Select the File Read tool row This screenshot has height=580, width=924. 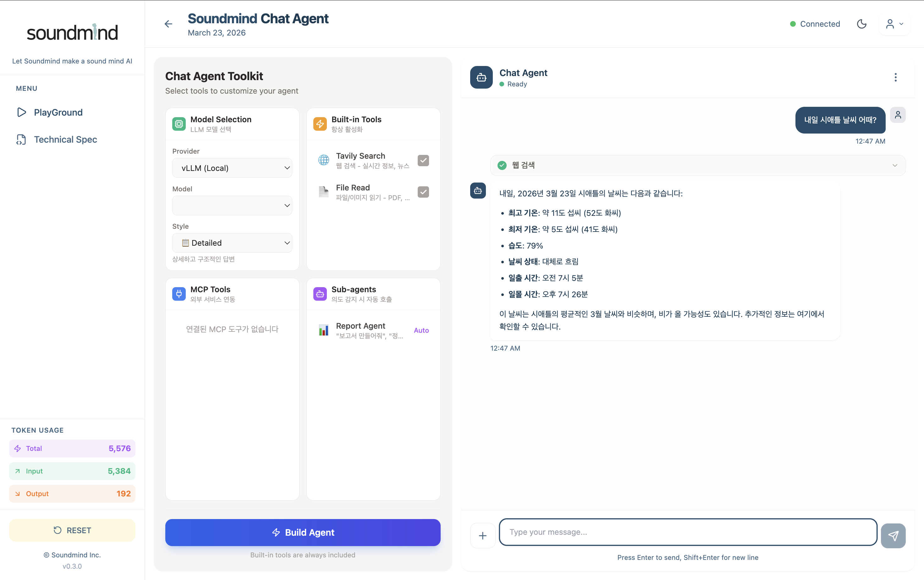[373, 192]
